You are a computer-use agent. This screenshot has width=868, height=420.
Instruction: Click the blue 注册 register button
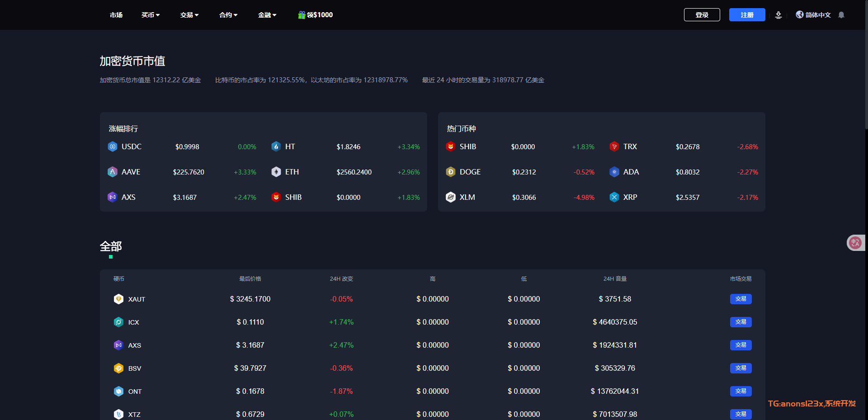pyautogui.click(x=747, y=15)
